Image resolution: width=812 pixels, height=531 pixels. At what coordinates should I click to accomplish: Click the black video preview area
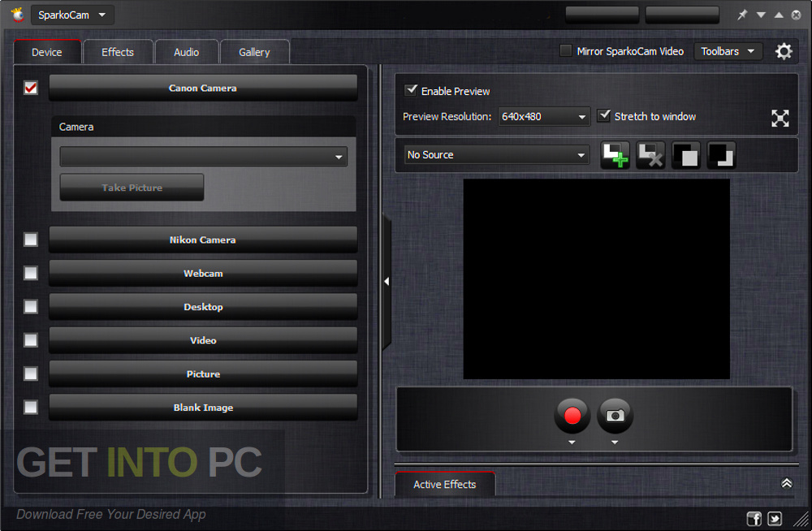(596, 278)
